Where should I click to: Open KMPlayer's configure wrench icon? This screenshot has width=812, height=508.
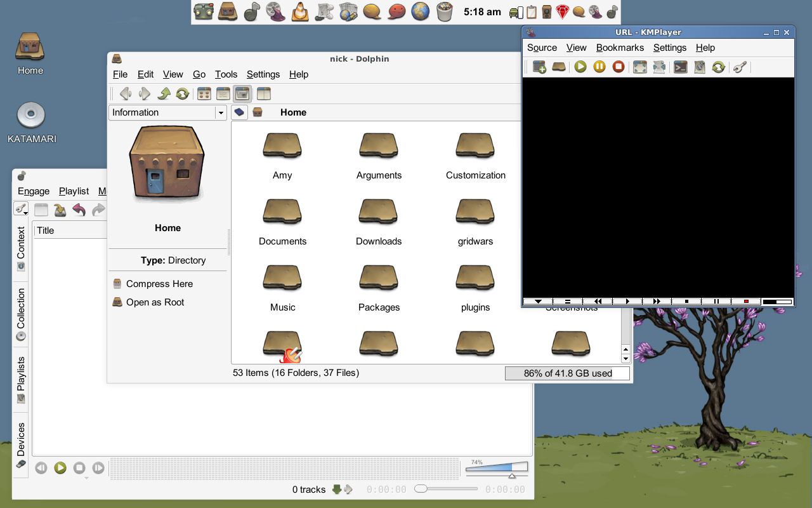[740, 67]
